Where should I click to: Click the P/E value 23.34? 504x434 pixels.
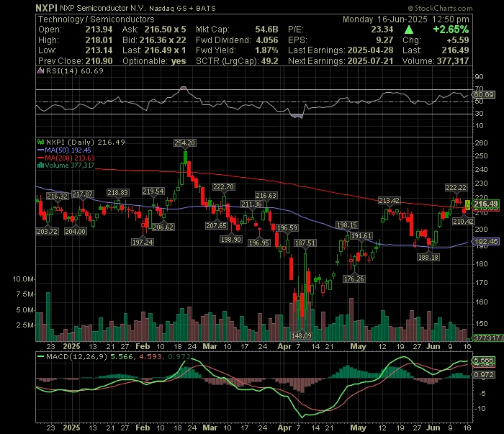(x=382, y=30)
